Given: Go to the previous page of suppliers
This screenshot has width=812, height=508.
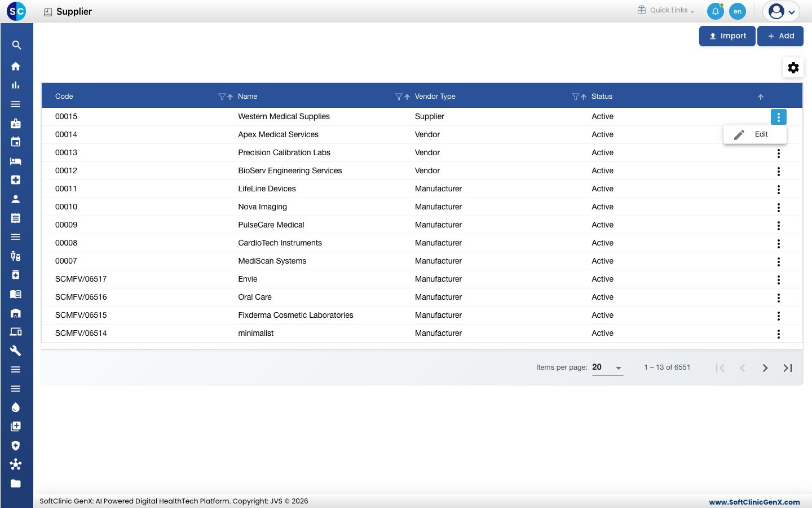Looking at the screenshot, I should (x=743, y=368).
